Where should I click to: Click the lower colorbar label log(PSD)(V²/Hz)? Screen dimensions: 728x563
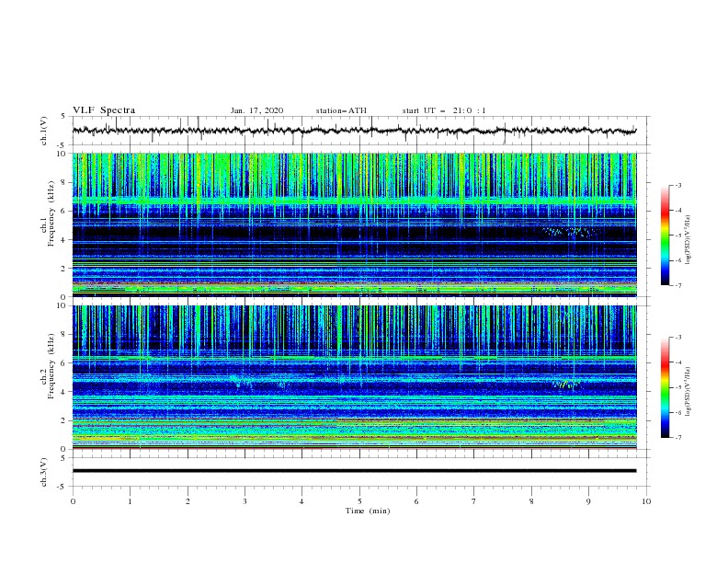coord(688,391)
